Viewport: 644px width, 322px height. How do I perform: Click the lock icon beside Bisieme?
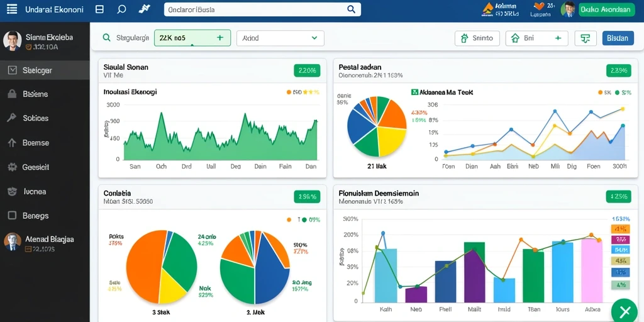point(12,94)
